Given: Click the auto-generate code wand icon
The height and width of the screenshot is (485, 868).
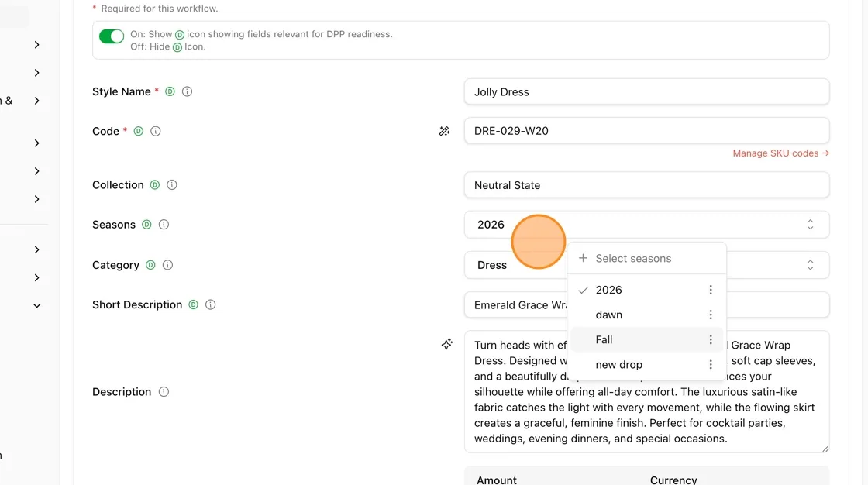Looking at the screenshot, I should (x=445, y=131).
